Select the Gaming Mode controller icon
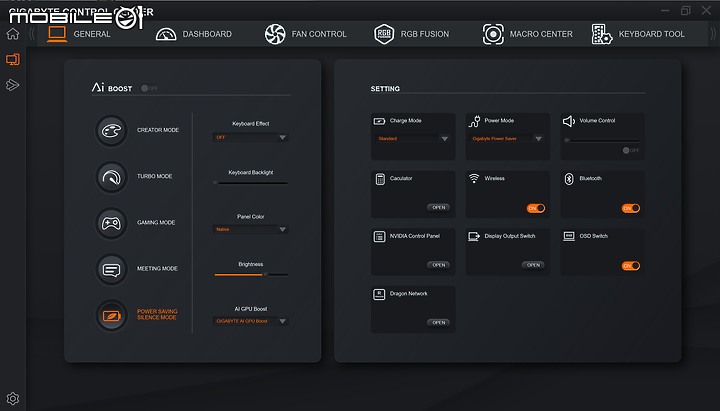The image size is (720, 411). pos(111,223)
